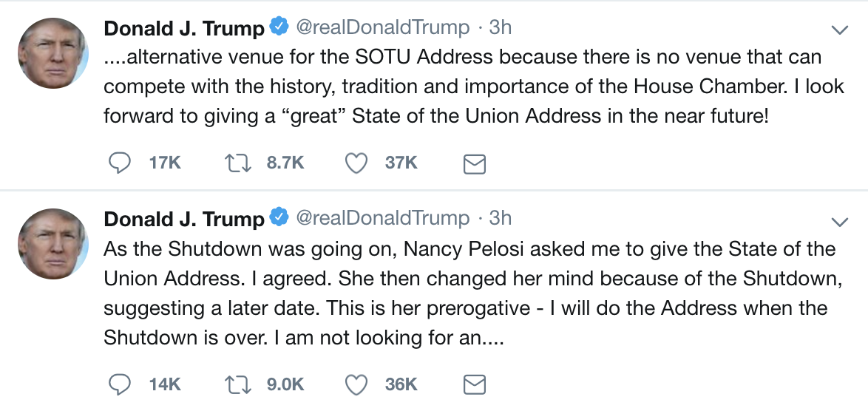Open Donald J. Trump's name on first tweet
This screenshot has width=868, height=411.
(x=183, y=29)
